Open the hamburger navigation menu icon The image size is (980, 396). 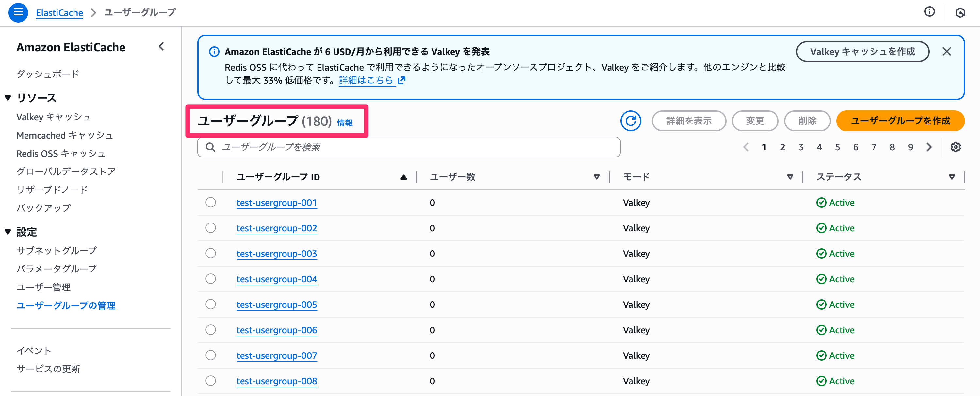tap(18, 12)
